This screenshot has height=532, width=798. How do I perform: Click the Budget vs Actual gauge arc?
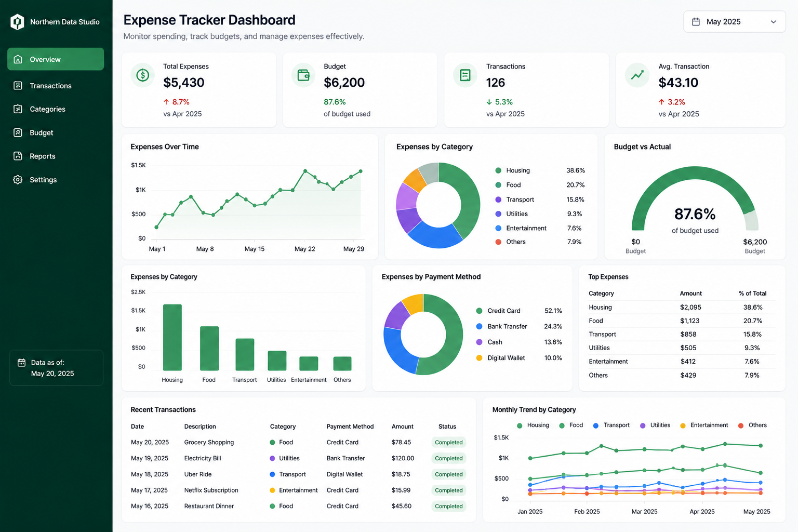click(694, 173)
